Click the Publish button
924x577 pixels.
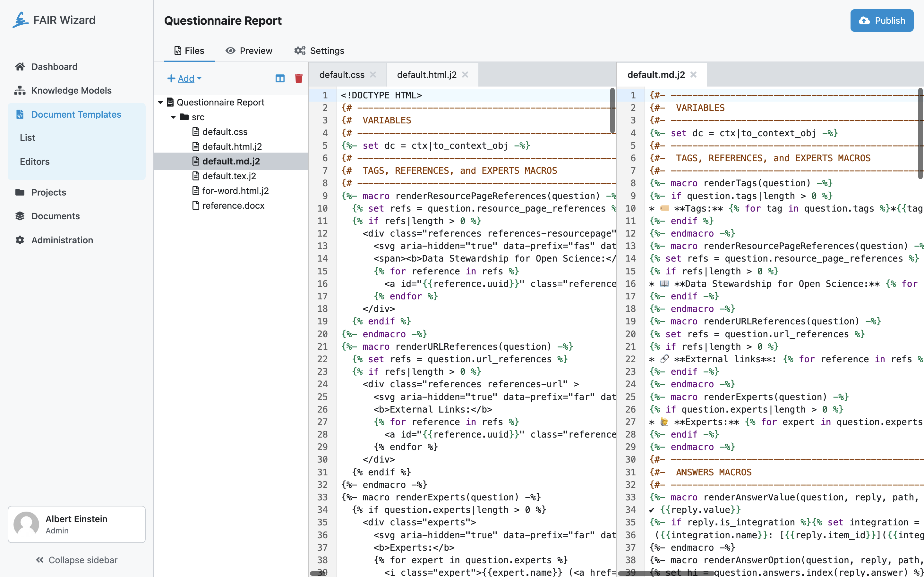[x=882, y=21]
